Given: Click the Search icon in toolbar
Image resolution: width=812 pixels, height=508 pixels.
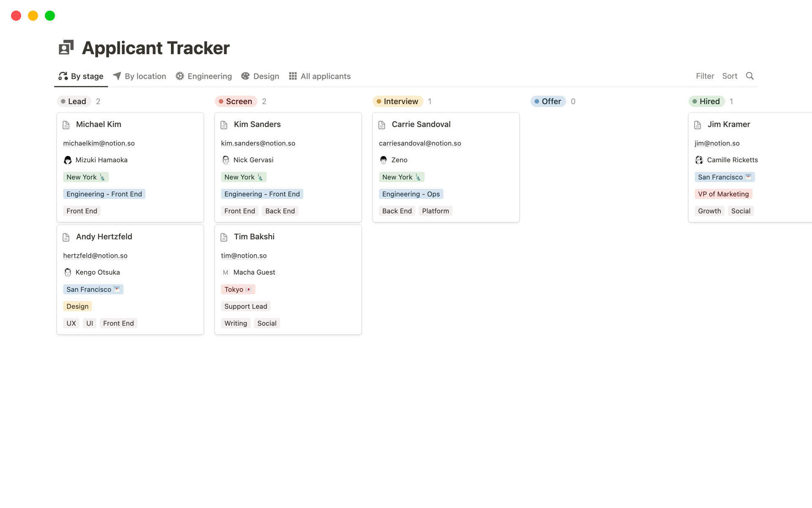Looking at the screenshot, I should (750, 75).
